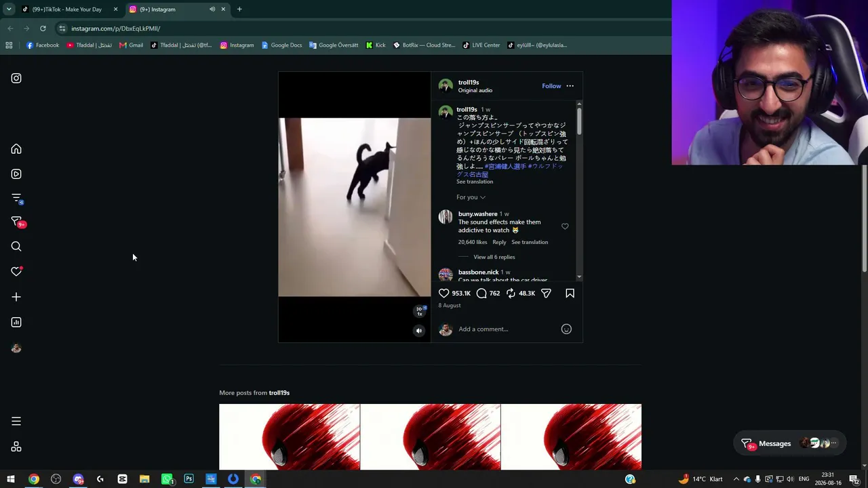Image resolution: width=868 pixels, height=488 pixels.
Task: Open Instagram search with the magnifier icon
Action: pos(16,247)
